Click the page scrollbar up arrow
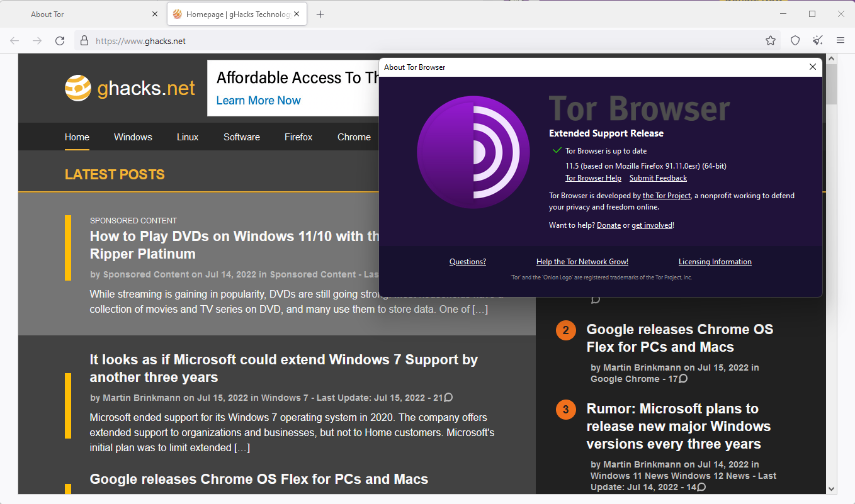This screenshot has width=855, height=504. pyautogui.click(x=831, y=59)
